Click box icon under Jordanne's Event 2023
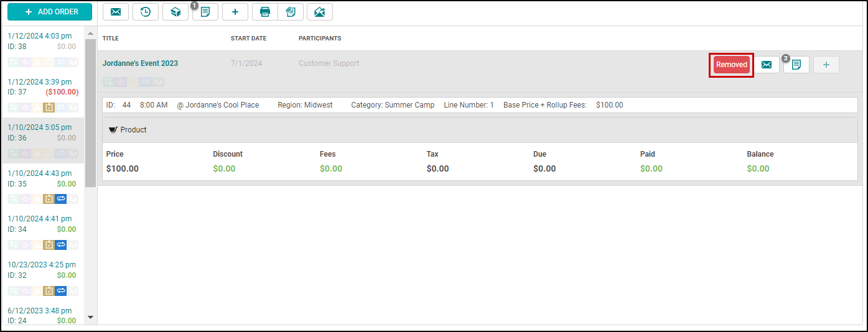868x332 pixels. (158, 81)
